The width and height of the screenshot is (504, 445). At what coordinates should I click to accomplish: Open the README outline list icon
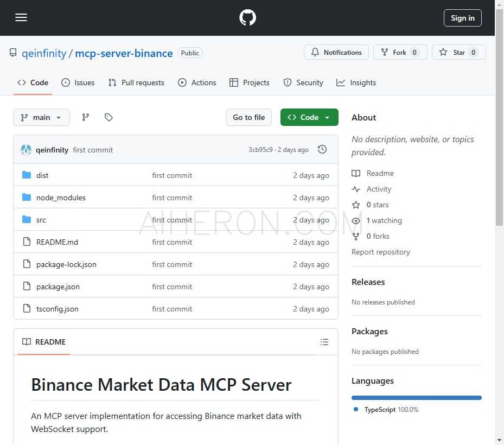click(x=324, y=342)
